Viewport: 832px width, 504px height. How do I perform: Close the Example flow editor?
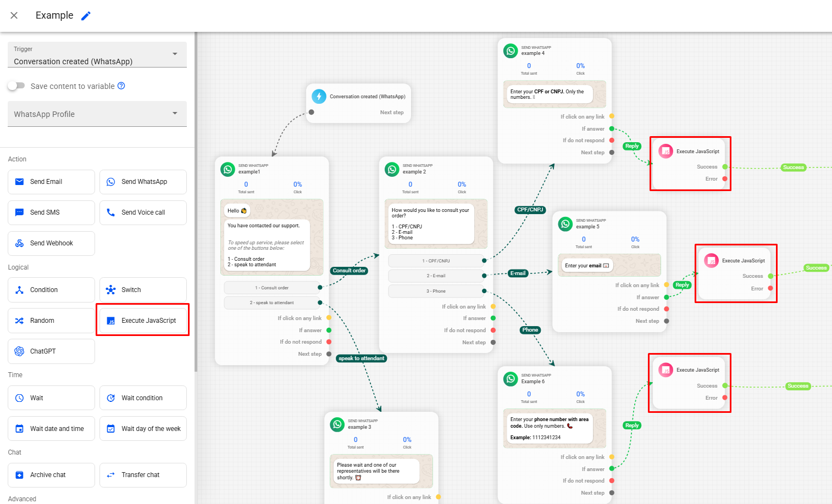pos(14,15)
